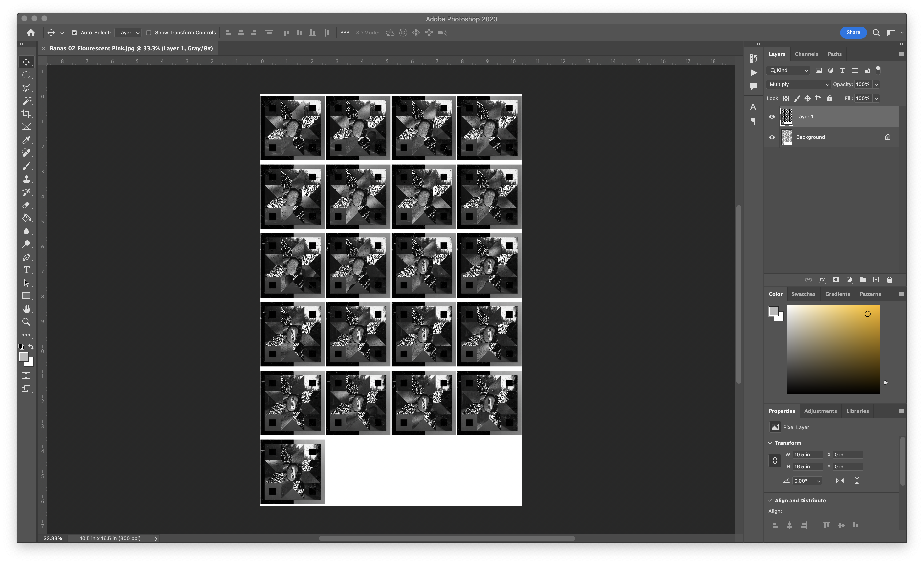924x564 pixels.
Task: Select the Horizontal Type tool
Action: click(26, 270)
